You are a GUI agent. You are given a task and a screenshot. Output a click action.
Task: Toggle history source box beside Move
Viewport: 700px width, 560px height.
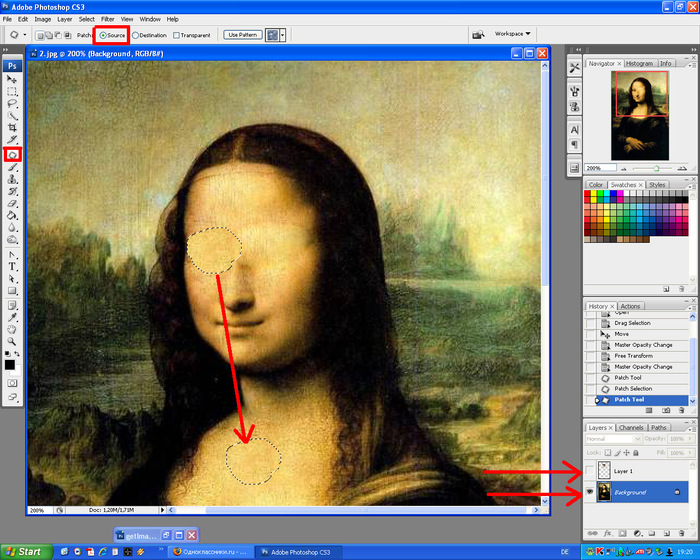[591, 334]
